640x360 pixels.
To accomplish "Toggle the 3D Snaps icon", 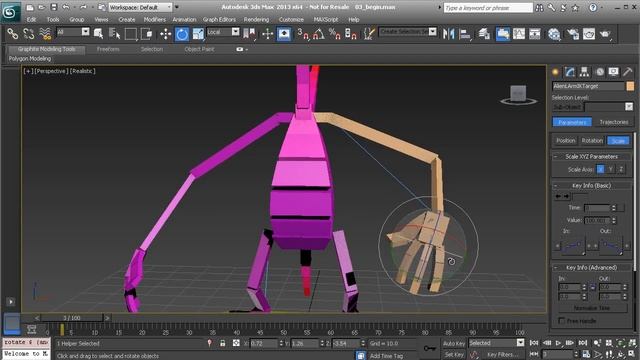I will [x=303, y=33].
